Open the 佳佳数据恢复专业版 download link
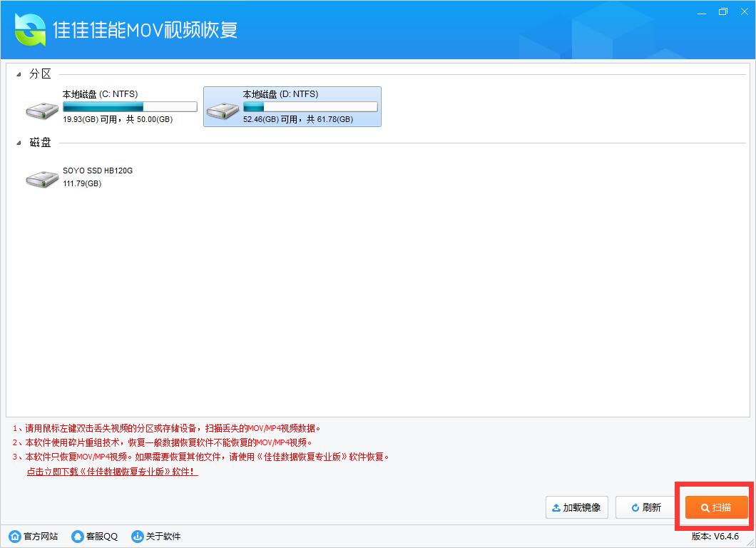The width and height of the screenshot is (756, 548). 113,472
